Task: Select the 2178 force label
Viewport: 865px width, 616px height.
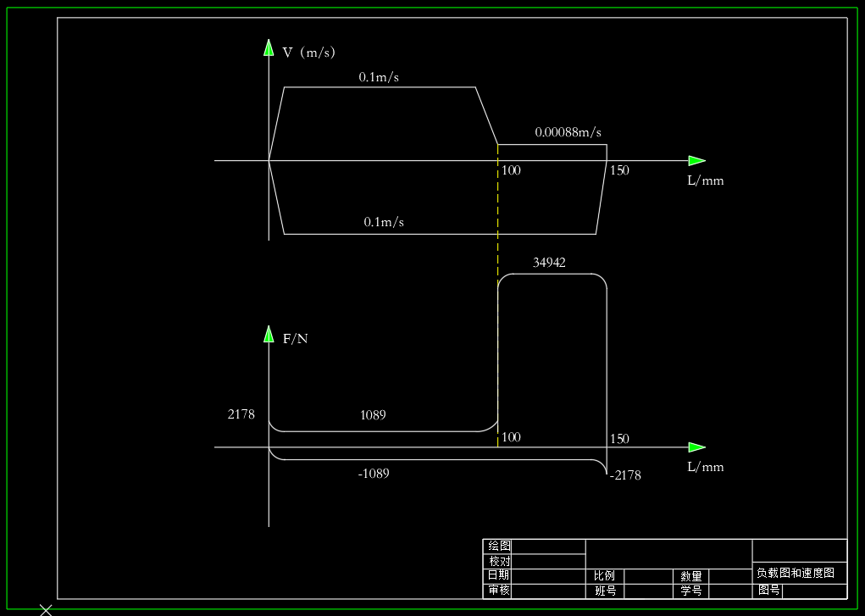Action: coord(241,414)
